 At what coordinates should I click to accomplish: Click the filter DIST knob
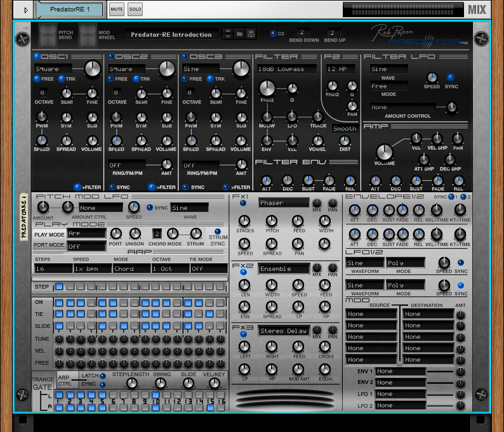point(345,141)
